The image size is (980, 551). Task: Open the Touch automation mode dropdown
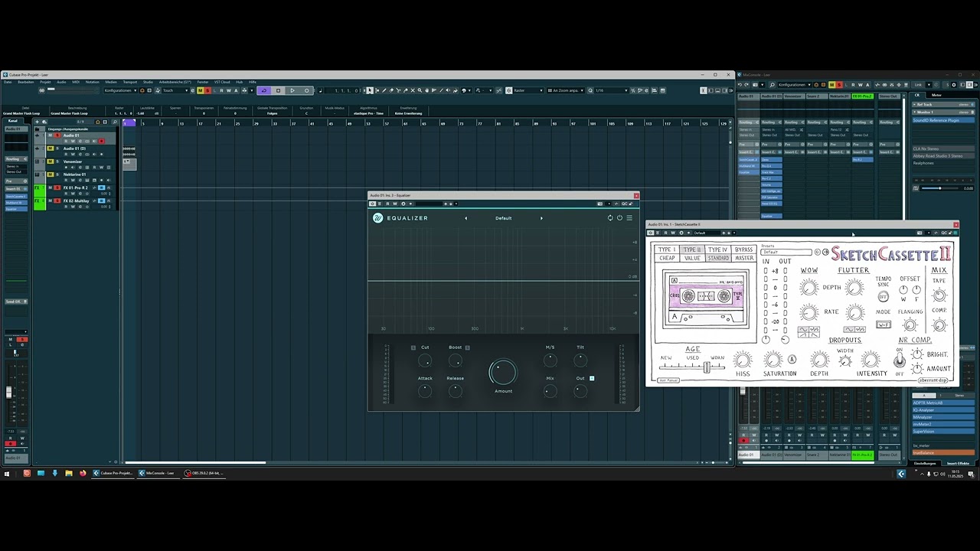pyautogui.click(x=175, y=90)
